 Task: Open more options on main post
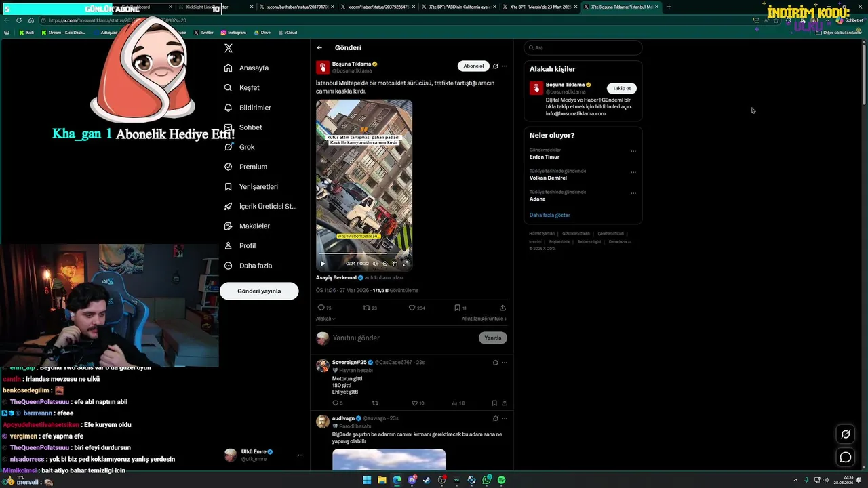coord(505,66)
